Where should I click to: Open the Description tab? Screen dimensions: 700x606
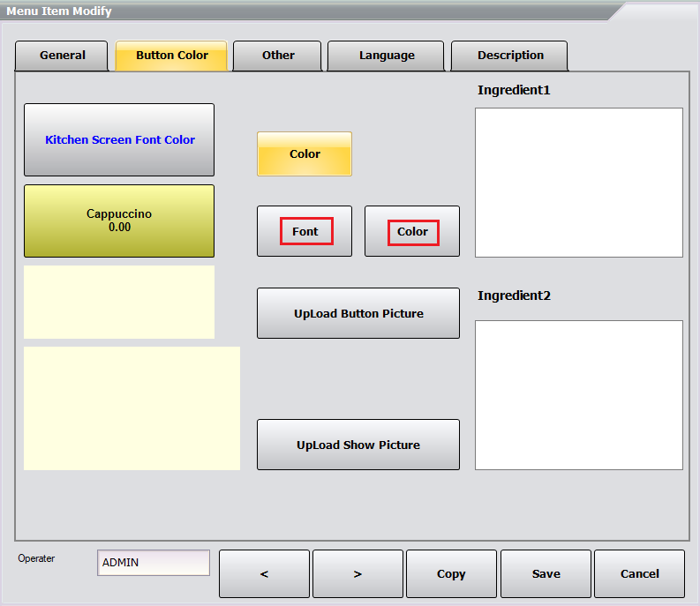[x=509, y=56]
